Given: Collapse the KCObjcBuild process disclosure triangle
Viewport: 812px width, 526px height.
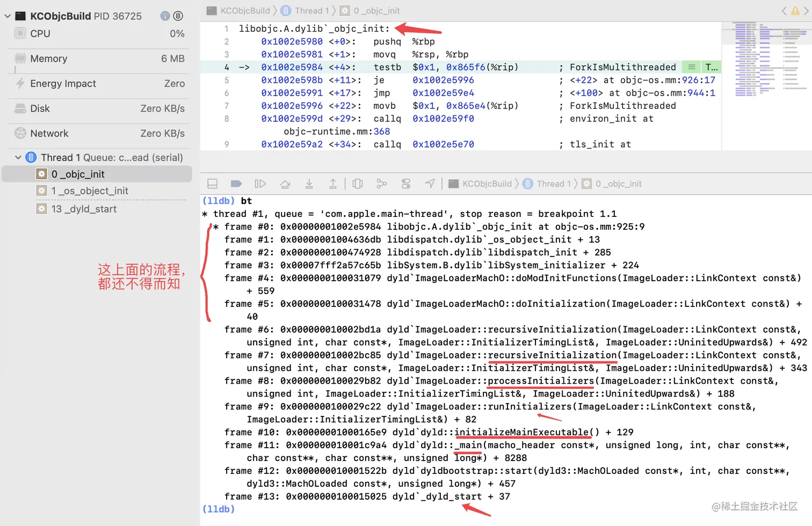Looking at the screenshot, I should (8, 16).
